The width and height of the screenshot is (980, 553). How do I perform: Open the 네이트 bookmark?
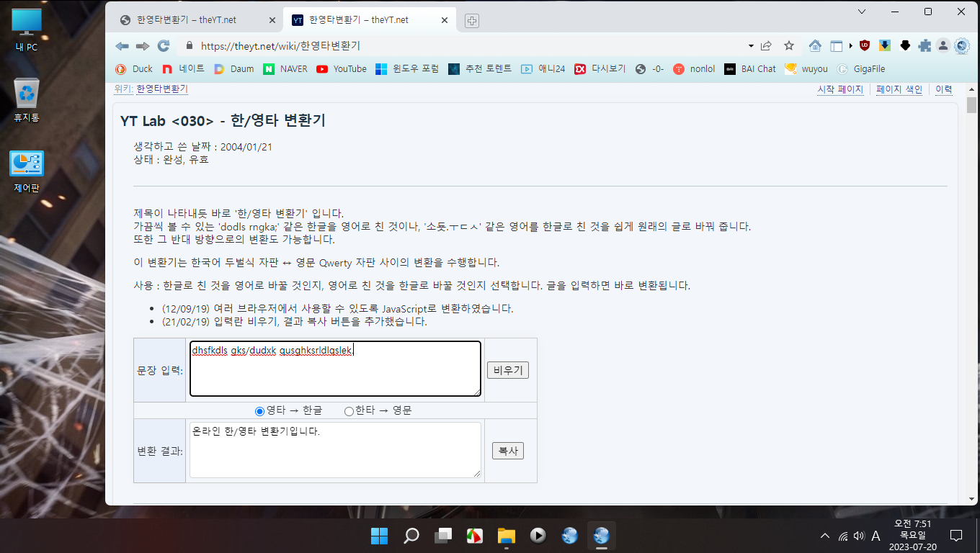(x=184, y=69)
